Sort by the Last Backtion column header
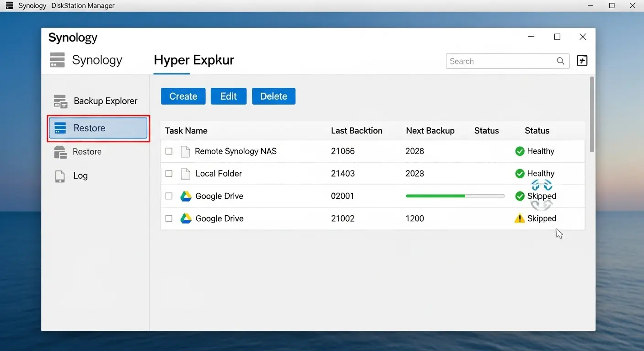 coord(357,131)
